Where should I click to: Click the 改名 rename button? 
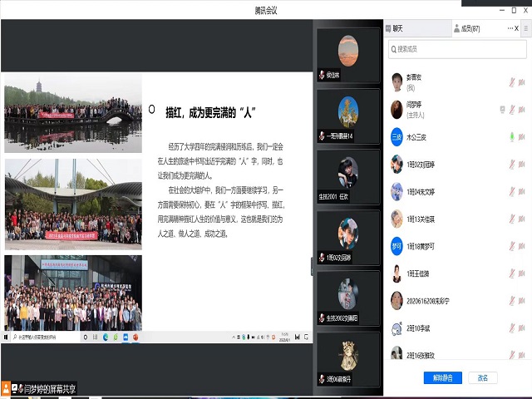tap(483, 377)
